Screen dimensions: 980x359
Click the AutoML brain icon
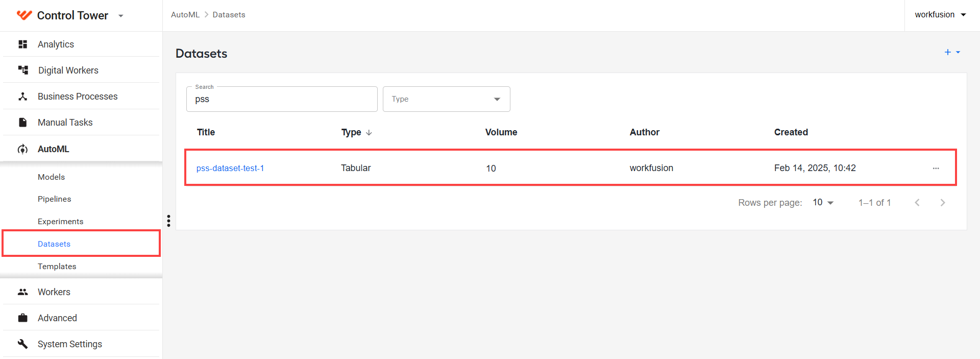(x=23, y=149)
